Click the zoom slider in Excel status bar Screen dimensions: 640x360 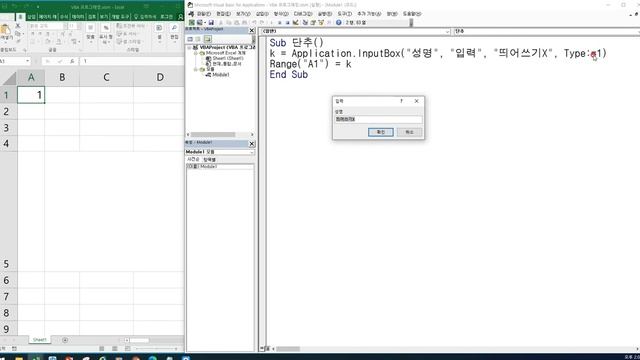[x=155, y=349]
